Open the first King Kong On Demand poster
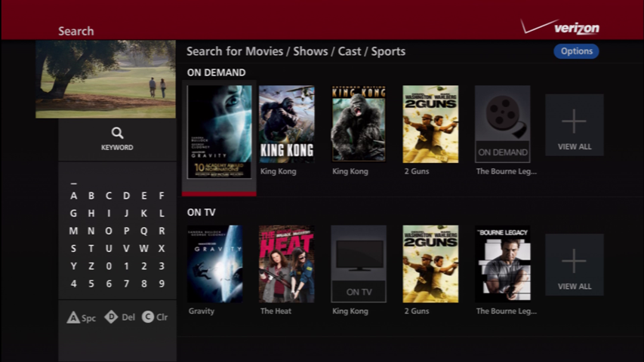 pos(287,124)
